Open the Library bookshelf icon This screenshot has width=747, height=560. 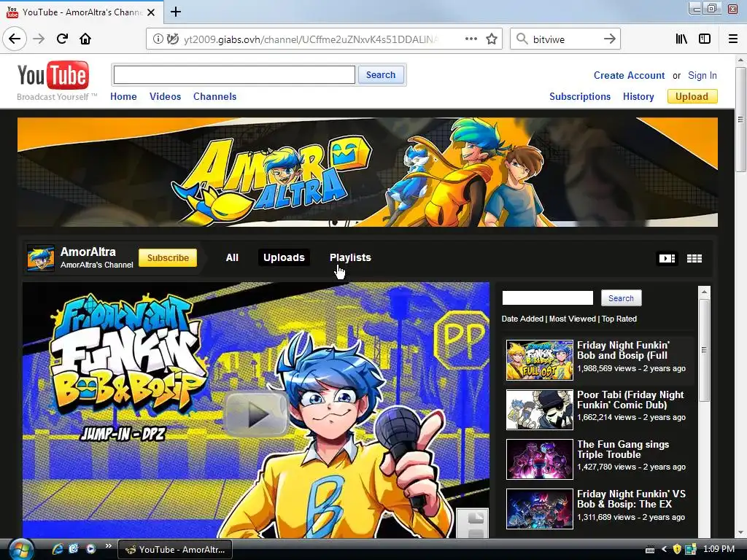pyautogui.click(x=682, y=39)
